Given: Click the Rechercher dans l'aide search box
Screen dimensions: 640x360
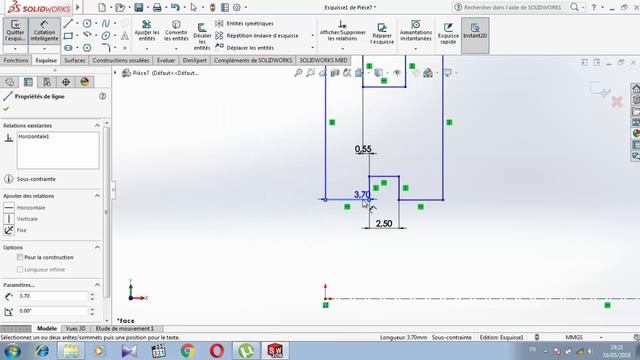Looking at the screenshot, I should [x=513, y=7].
